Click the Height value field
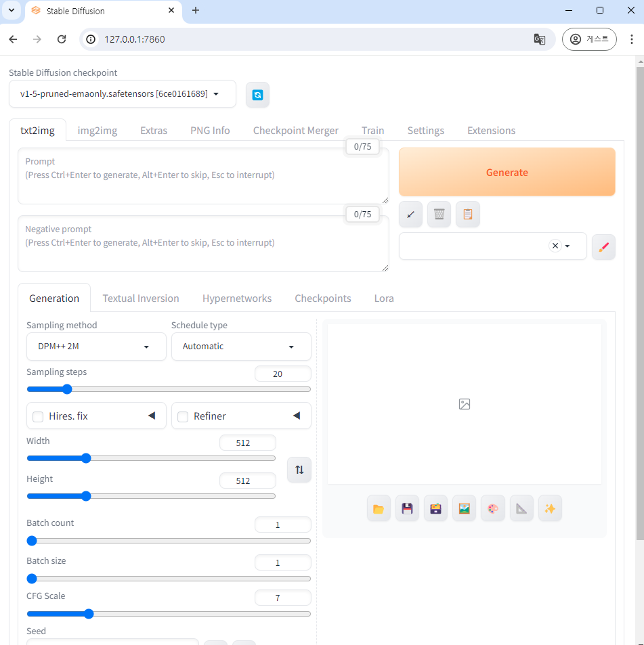The image size is (644, 645). pos(248,481)
